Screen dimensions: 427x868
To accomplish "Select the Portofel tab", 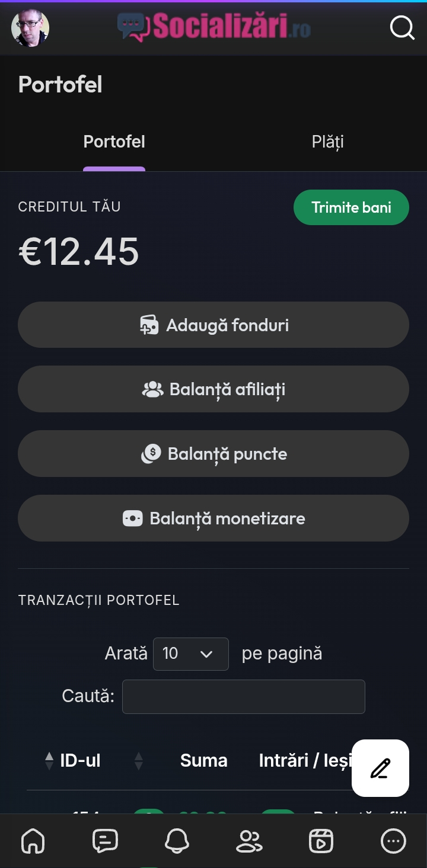I will click(x=114, y=142).
